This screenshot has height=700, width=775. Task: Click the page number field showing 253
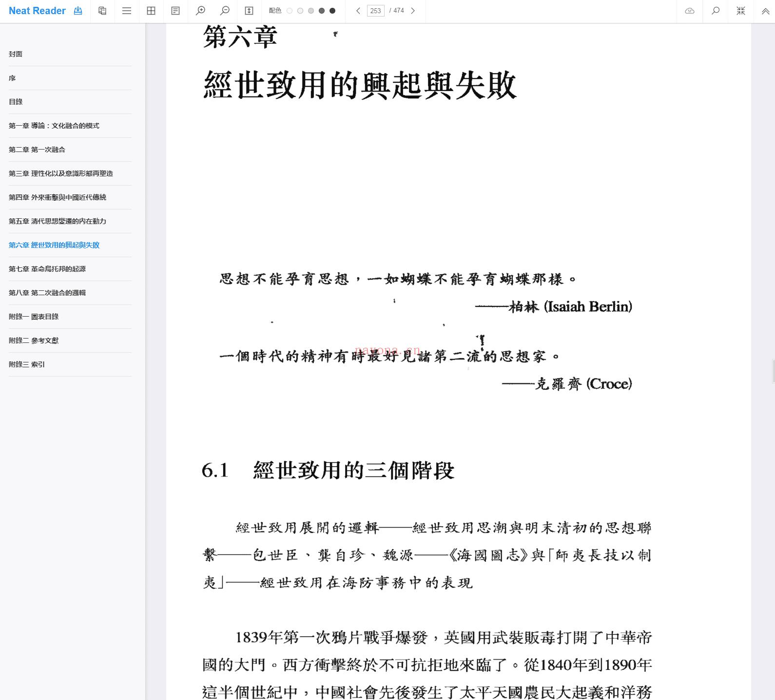click(375, 11)
